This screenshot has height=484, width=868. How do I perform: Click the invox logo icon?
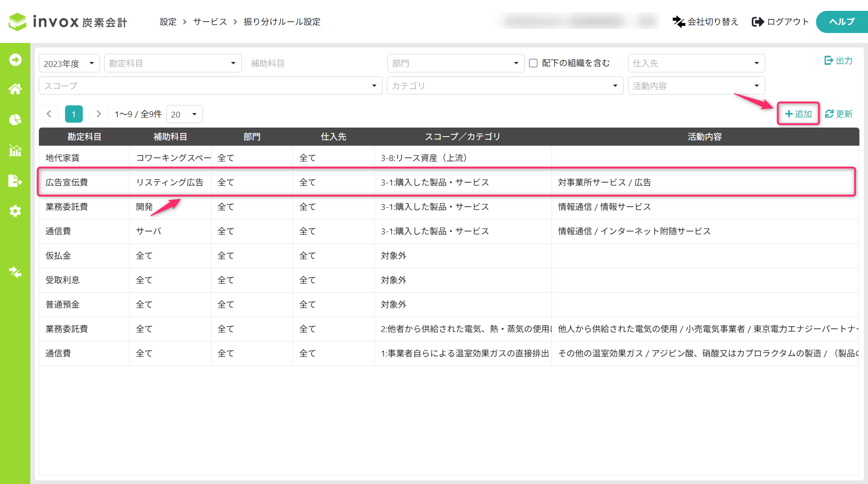(x=18, y=22)
